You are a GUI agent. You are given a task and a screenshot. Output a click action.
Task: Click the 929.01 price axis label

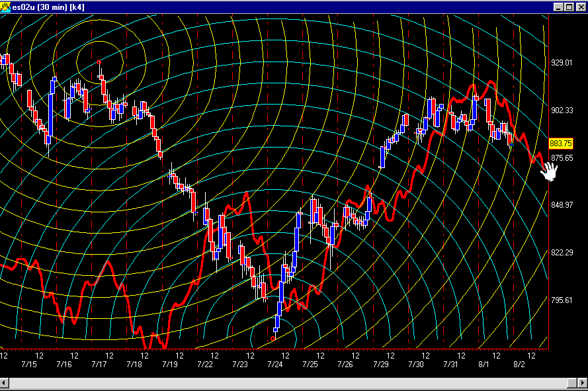click(562, 63)
